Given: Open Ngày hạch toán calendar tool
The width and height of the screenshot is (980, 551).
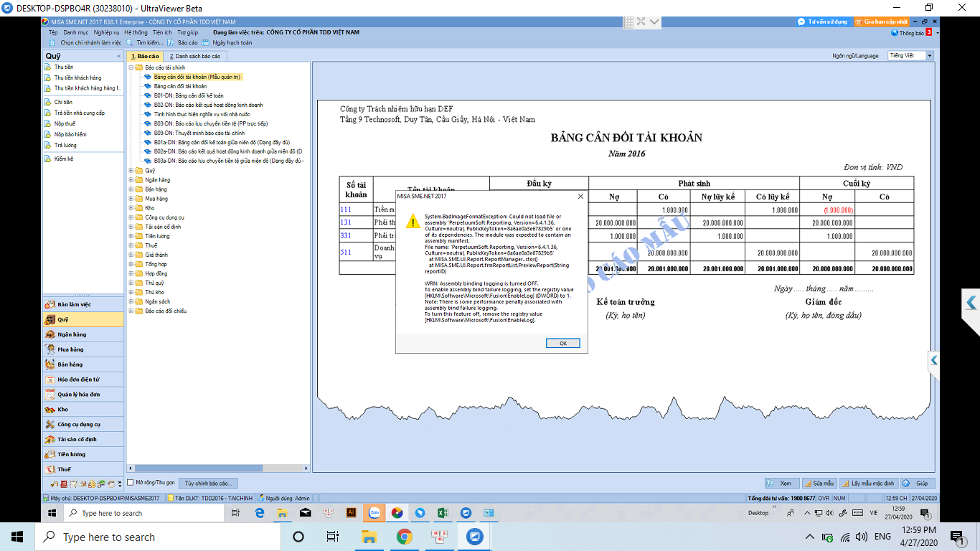Looking at the screenshot, I should point(227,43).
